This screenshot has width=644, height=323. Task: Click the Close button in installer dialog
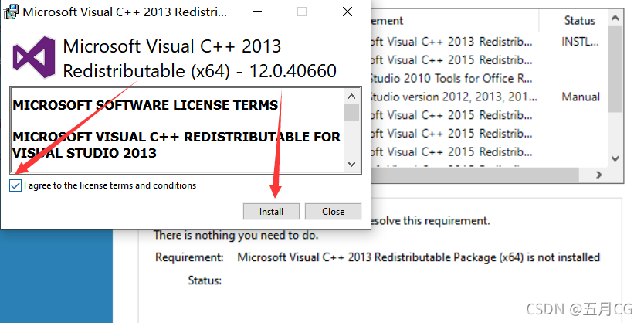(333, 211)
